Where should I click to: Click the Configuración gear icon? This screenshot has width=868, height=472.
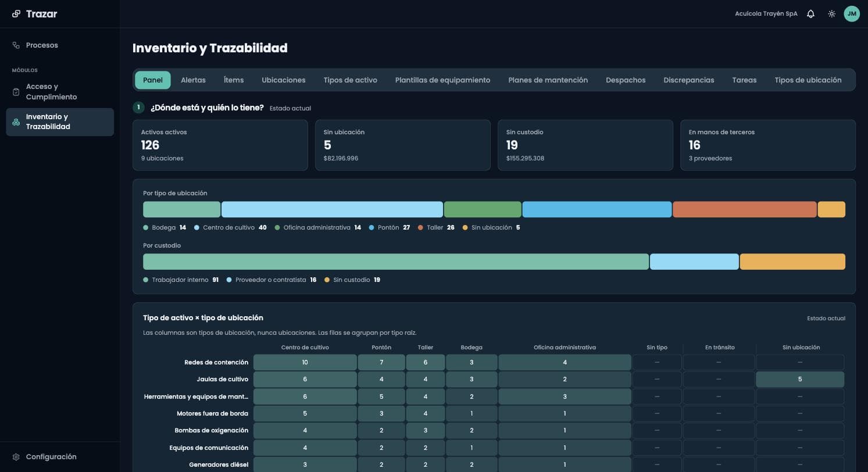pyautogui.click(x=16, y=457)
